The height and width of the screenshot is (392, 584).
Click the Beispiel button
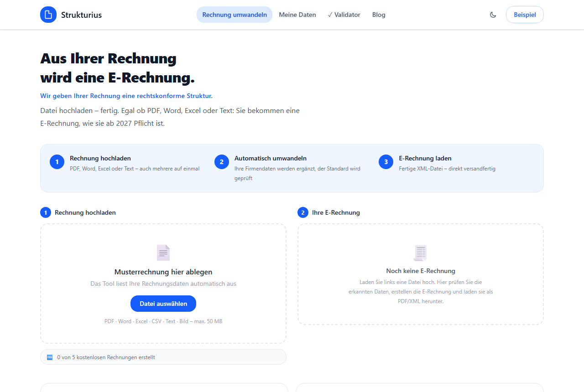pos(525,15)
